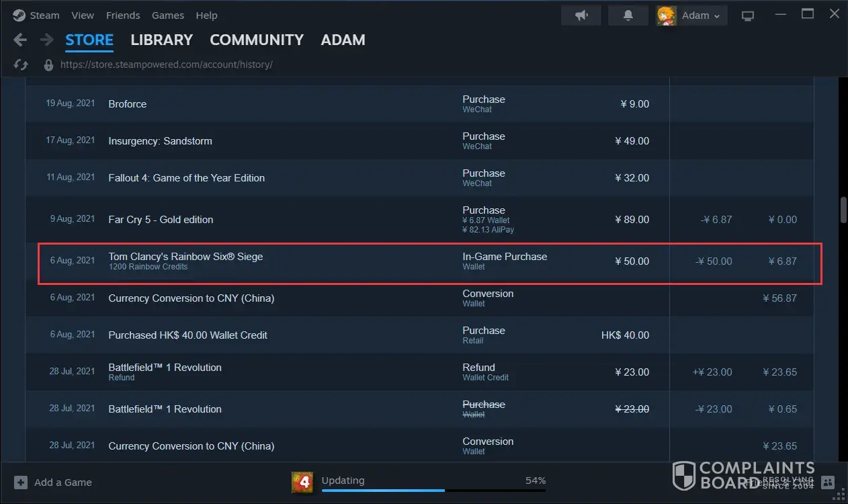Click the wallet balance ¥ 0.00
Image resolution: width=848 pixels, height=504 pixels.
[x=783, y=220]
